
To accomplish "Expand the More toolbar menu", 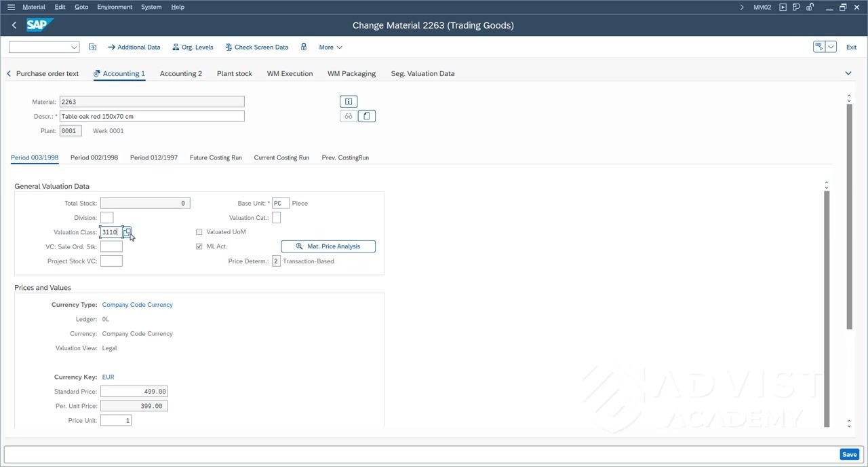I will tap(331, 48).
